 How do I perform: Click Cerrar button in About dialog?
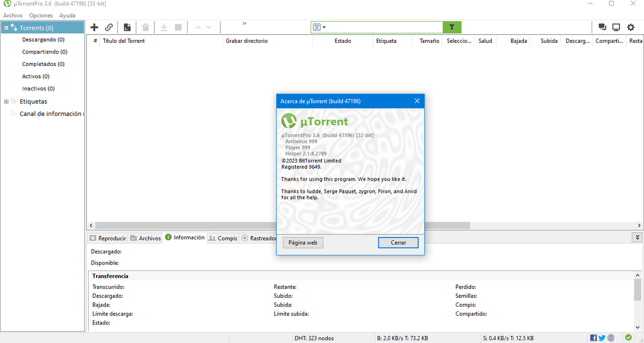pyautogui.click(x=398, y=242)
